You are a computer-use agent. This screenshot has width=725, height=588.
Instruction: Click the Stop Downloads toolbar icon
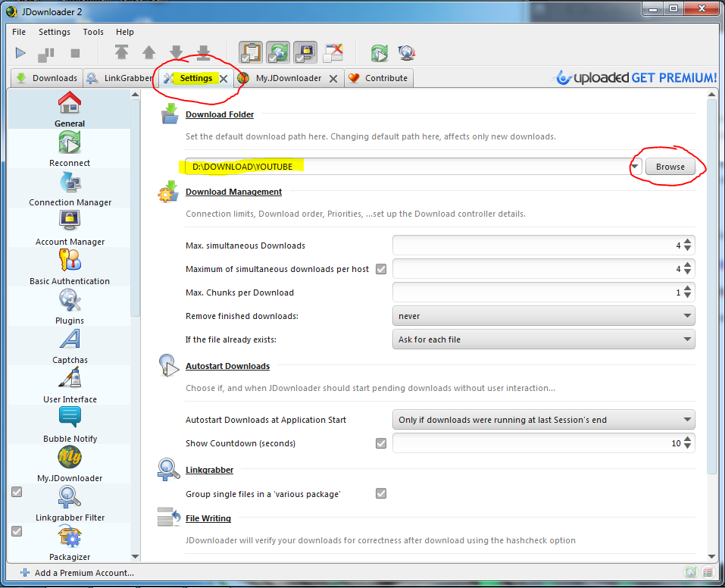75,53
